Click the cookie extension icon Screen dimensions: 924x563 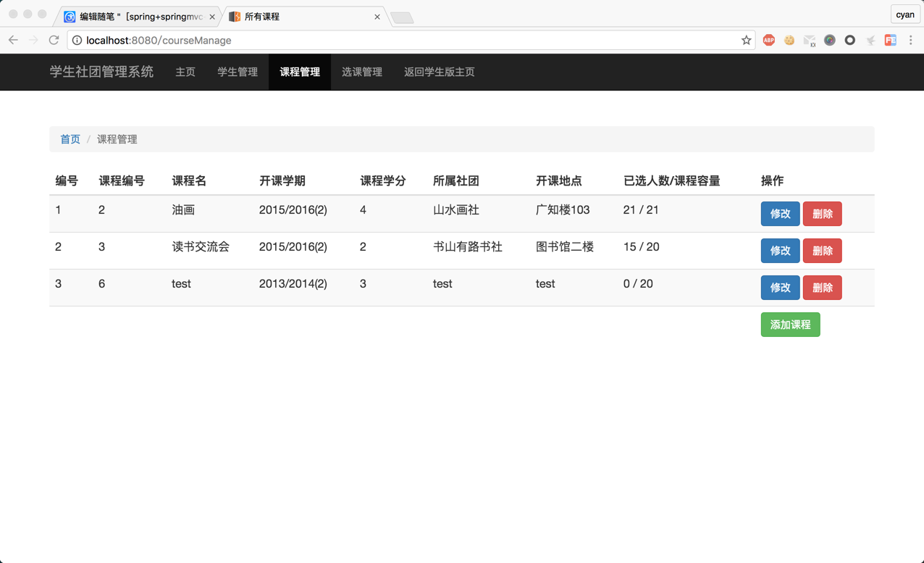[789, 40]
